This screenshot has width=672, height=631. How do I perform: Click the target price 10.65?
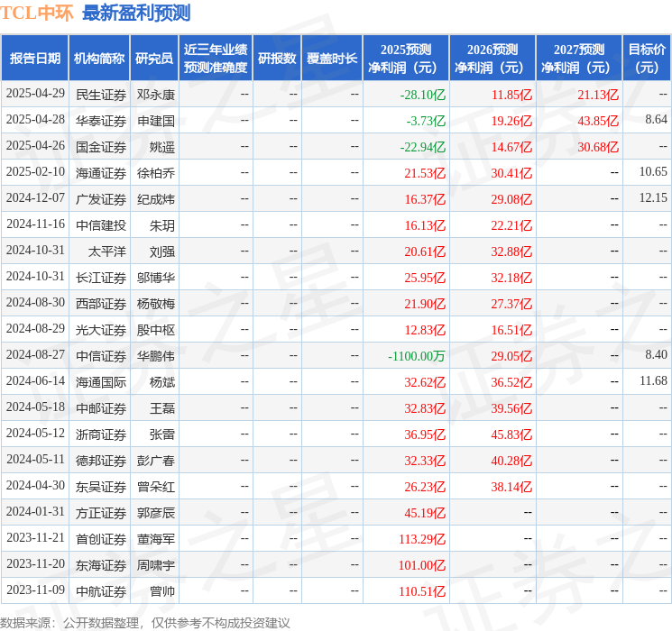[653, 172]
